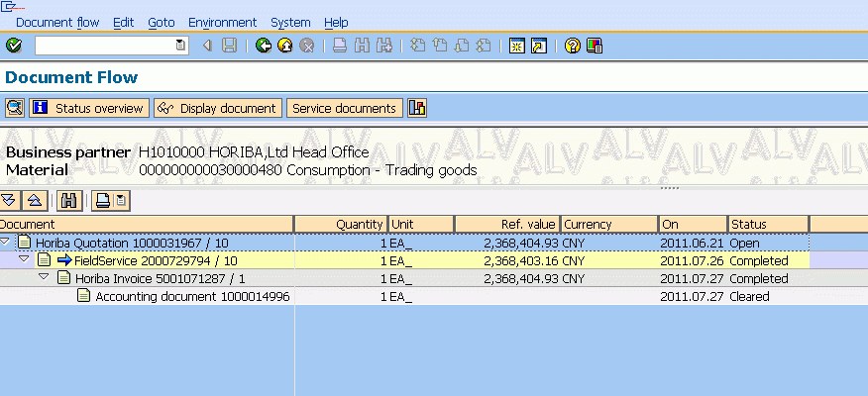868x396 pixels.
Task: Click the Find binoculars icon in the main toolbar
Action: click(362, 46)
